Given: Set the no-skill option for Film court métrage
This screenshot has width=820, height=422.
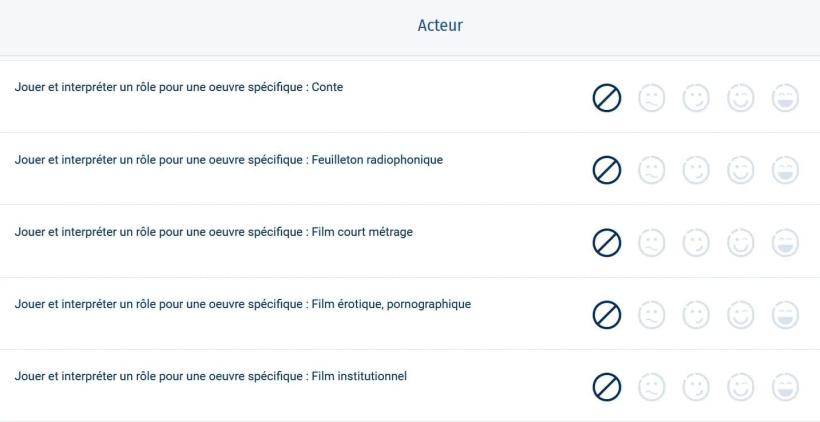Looking at the screenshot, I should click(x=607, y=243).
